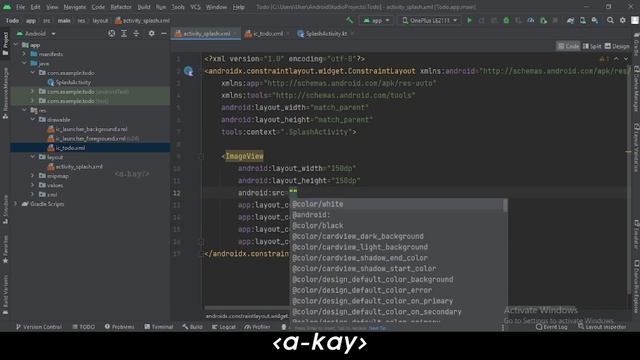Open the Favorites sidebar tab
The image size is (640, 360).
tap(5, 249)
